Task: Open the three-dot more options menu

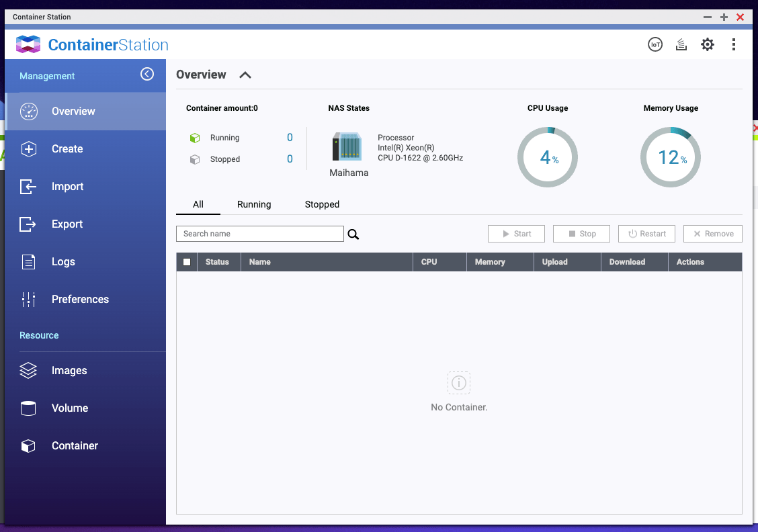Action: pos(733,45)
